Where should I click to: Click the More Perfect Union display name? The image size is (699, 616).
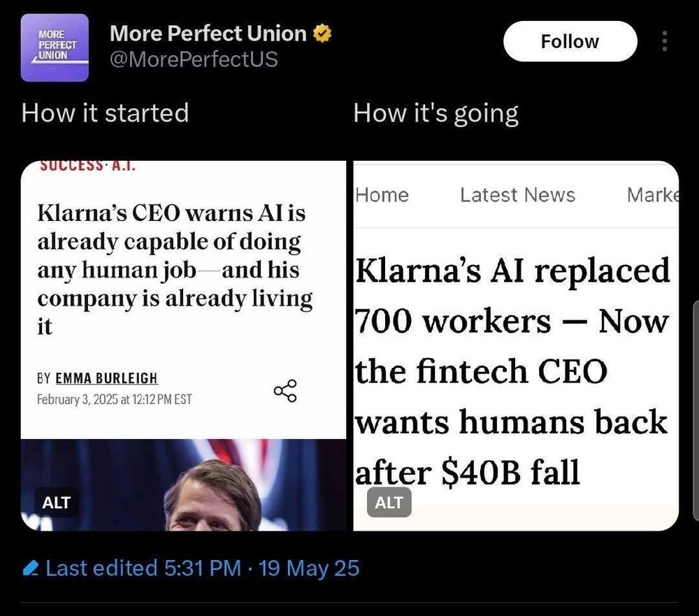pyautogui.click(x=208, y=33)
